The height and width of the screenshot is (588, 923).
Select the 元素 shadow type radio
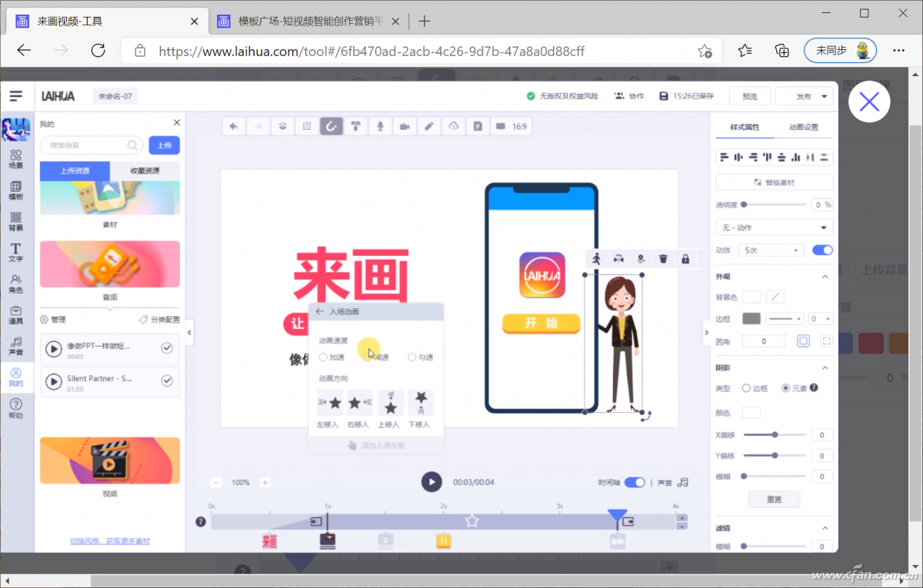tap(785, 388)
